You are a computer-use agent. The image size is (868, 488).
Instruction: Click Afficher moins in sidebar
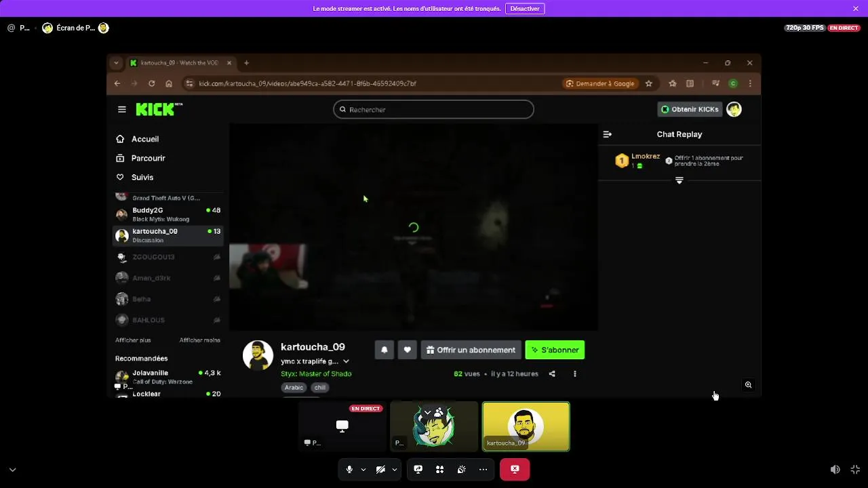point(200,340)
